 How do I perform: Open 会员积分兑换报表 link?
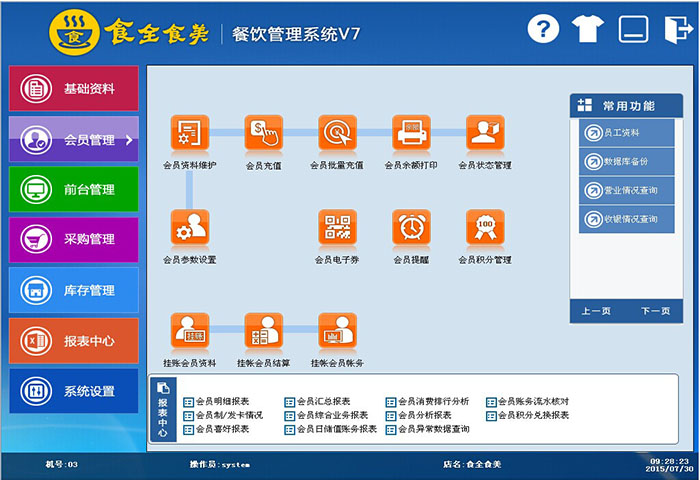[x=528, y=415]
